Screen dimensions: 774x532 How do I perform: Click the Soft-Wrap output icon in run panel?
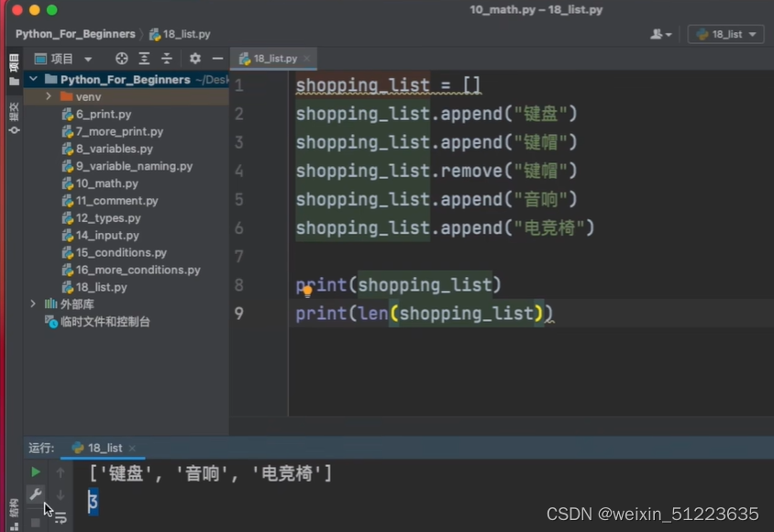pos(61,518)
